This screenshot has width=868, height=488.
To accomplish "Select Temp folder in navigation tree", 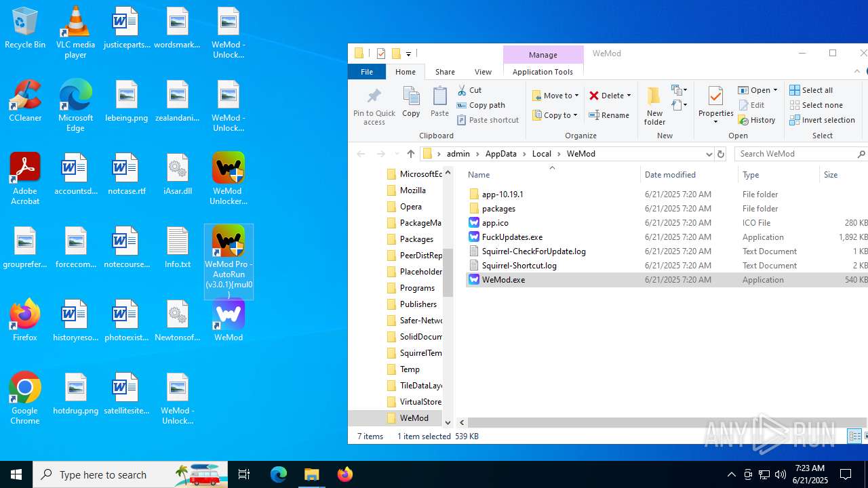I will point(410,369).
